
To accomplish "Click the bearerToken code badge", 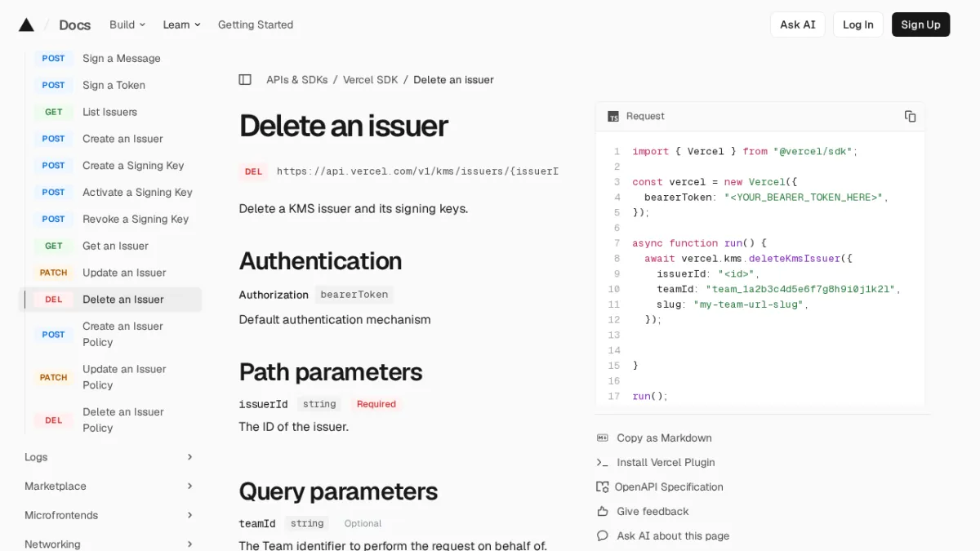I will coord(354,295).
